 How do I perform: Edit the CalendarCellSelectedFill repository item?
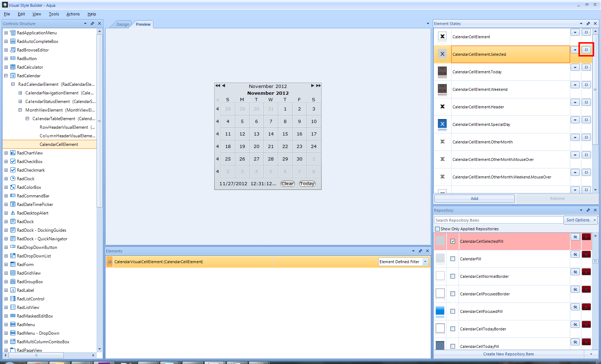point(575,237)
